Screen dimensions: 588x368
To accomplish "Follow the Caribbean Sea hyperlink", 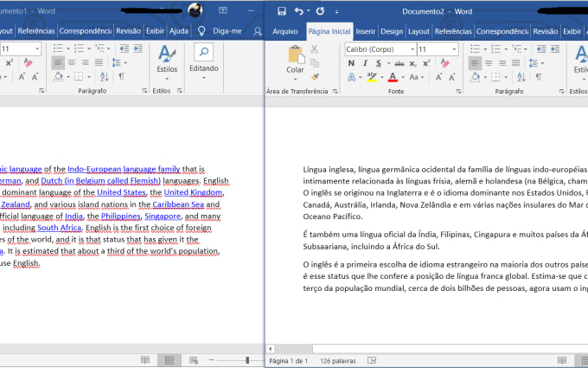I will pos(178,204).
